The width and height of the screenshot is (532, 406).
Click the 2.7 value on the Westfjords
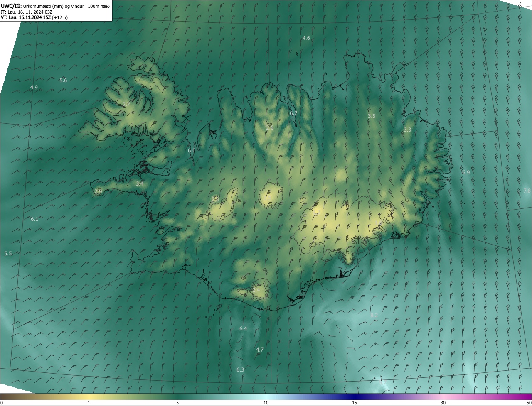click(x=126, y=104)
